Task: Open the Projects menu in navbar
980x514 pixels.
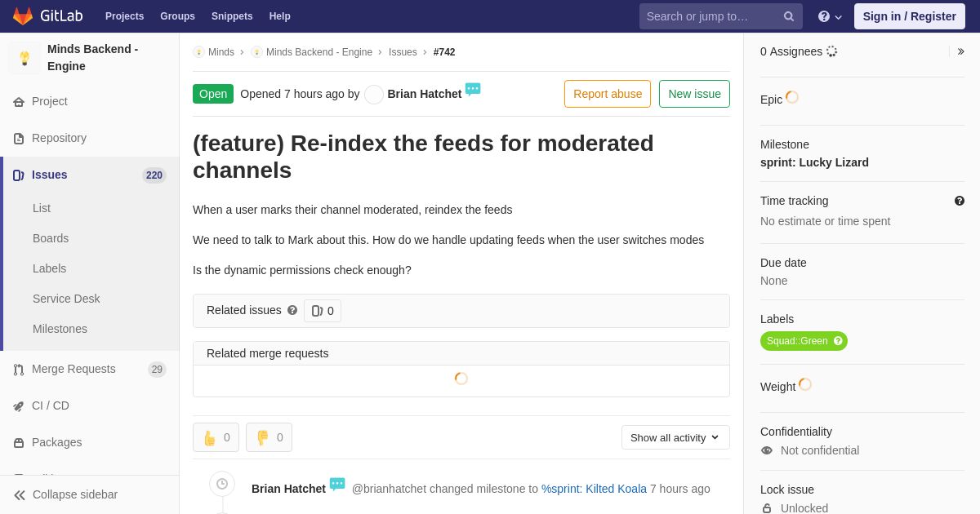Action: 124,16
